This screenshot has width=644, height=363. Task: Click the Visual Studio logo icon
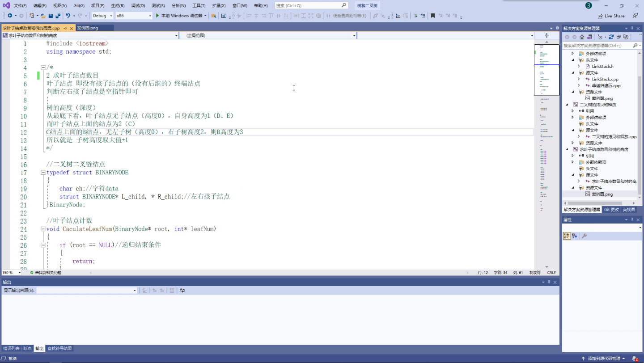click(6, 5)
